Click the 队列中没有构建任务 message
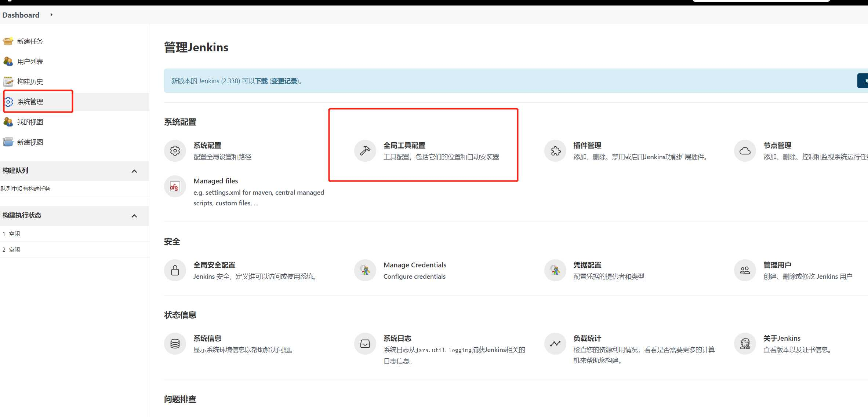868x417 pixels. 25,189
